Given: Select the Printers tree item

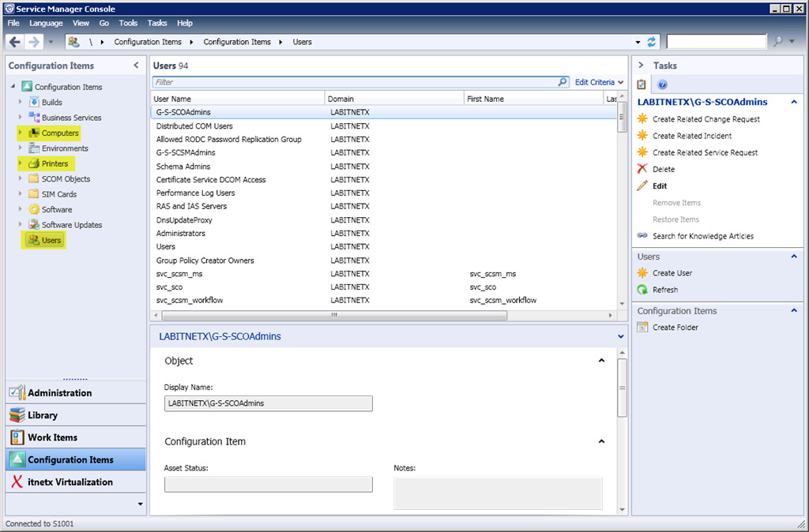Looking at the screenshot, I should [x=55, y=163].
